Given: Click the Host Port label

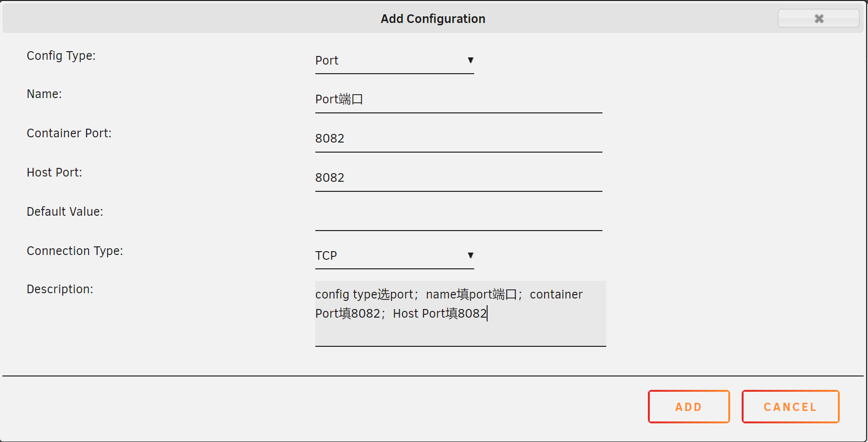Looking at the screenshot, I should [x=55, y=173].
